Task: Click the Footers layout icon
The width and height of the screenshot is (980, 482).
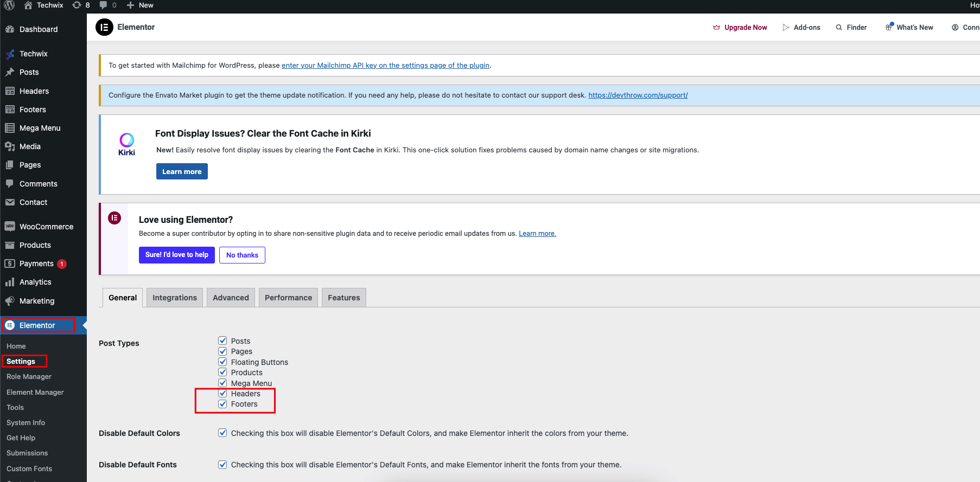Action: tap(10, 110)
